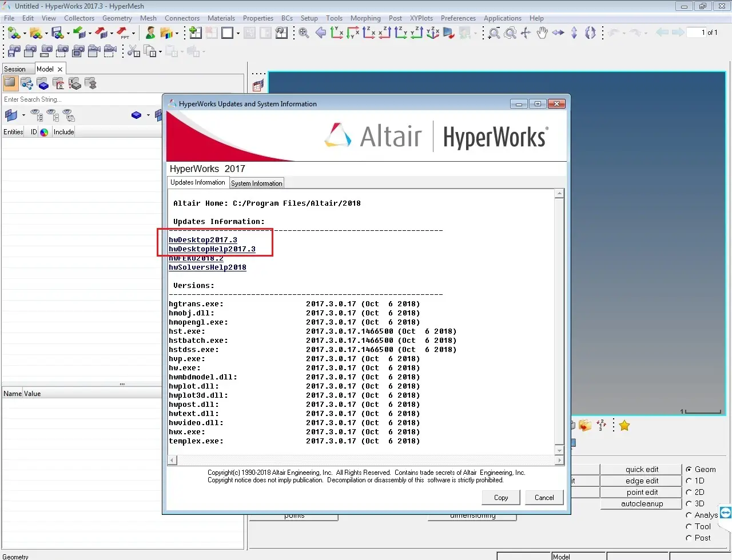Image resolution: width=732 pixels, height=560 pixels.
Task: Open the blue component selector dropdown arrow
Action: coord(148,115)
